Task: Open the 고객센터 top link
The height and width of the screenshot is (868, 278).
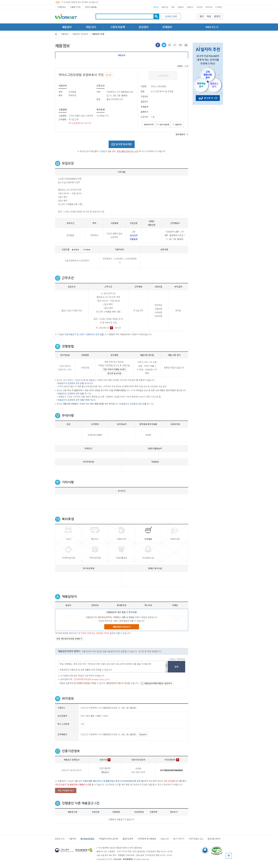Action: click(199, 7)
